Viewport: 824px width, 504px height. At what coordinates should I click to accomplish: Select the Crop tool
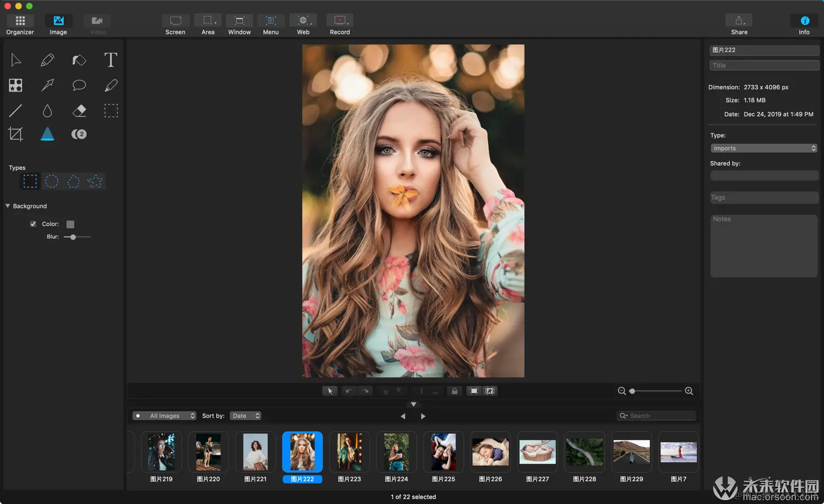pos(16,134)
